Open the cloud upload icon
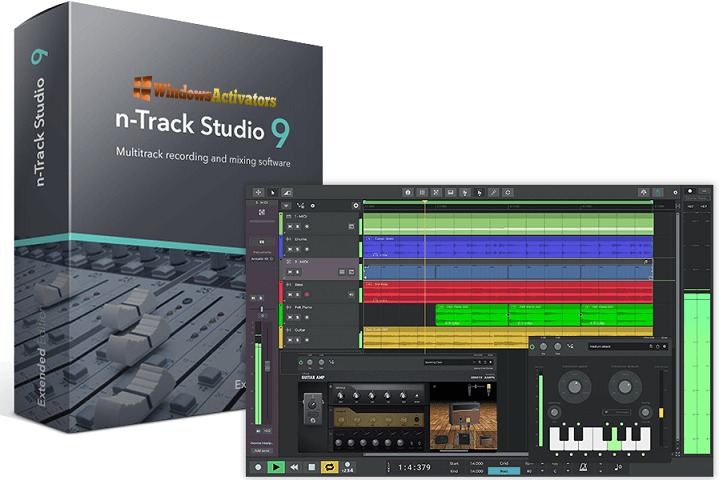Screen dimensions: 727x480 coord(644,192)
